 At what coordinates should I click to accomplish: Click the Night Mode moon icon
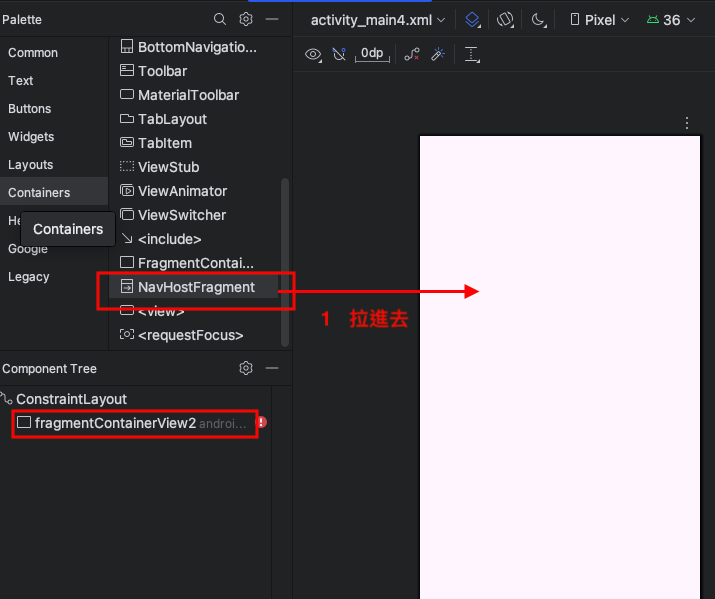coord(538,20)
